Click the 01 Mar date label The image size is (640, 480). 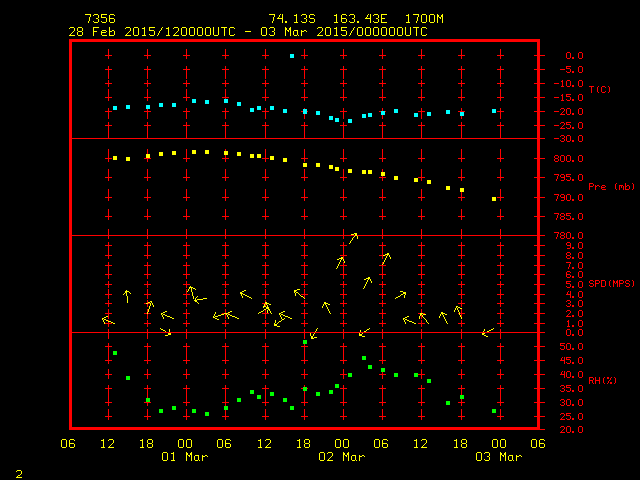[184, 457]
